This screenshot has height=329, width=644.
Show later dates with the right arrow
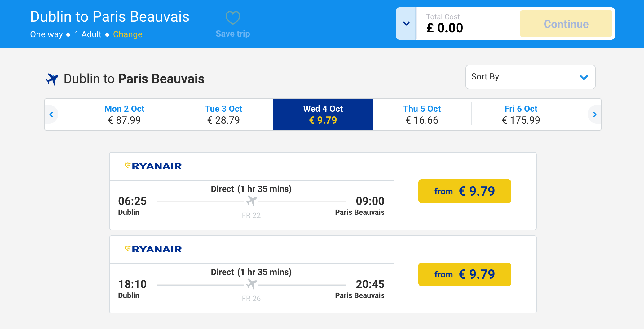(594, 115)
